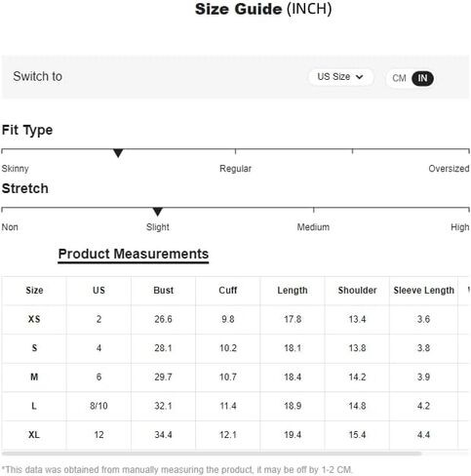Click the Stretch triangle marker at Slight
The width and height of the screenshot is (471, 476).
(x=158, y=212)
